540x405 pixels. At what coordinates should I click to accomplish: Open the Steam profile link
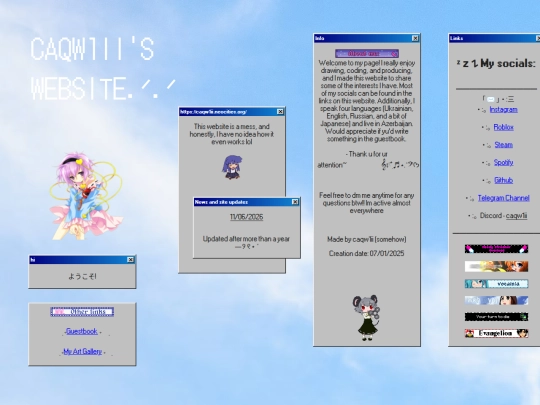pos(503,145)
